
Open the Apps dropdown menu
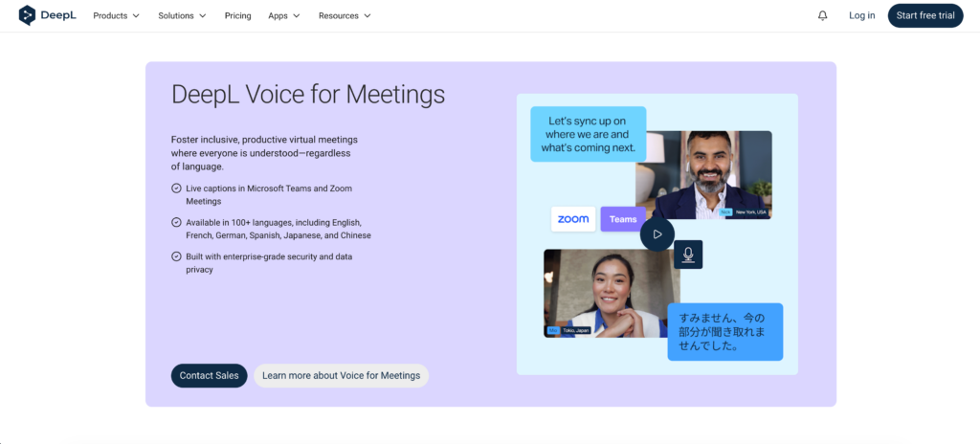click(283, 15)
